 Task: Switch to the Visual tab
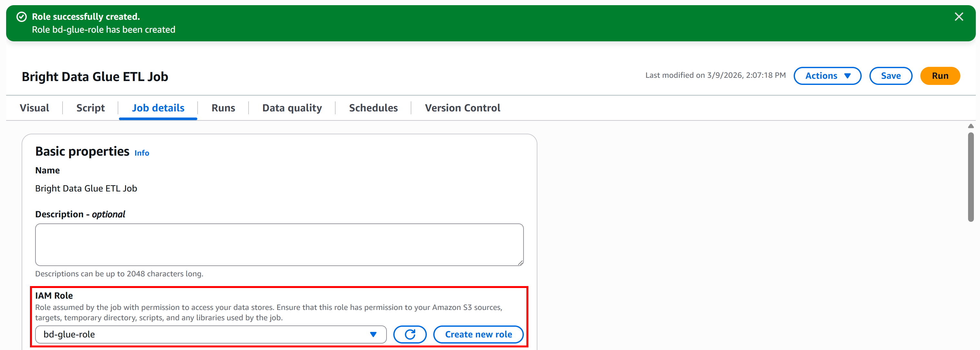coord(34,108)
